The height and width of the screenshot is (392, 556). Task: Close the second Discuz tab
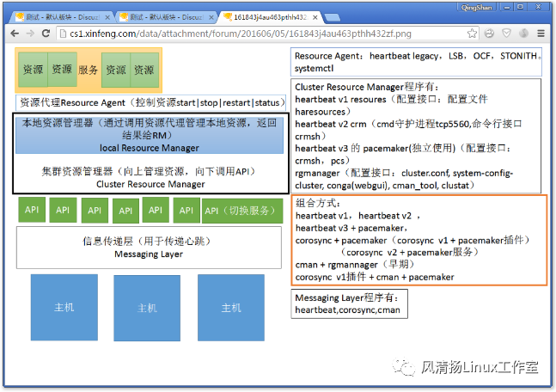[x=211, y=17]
